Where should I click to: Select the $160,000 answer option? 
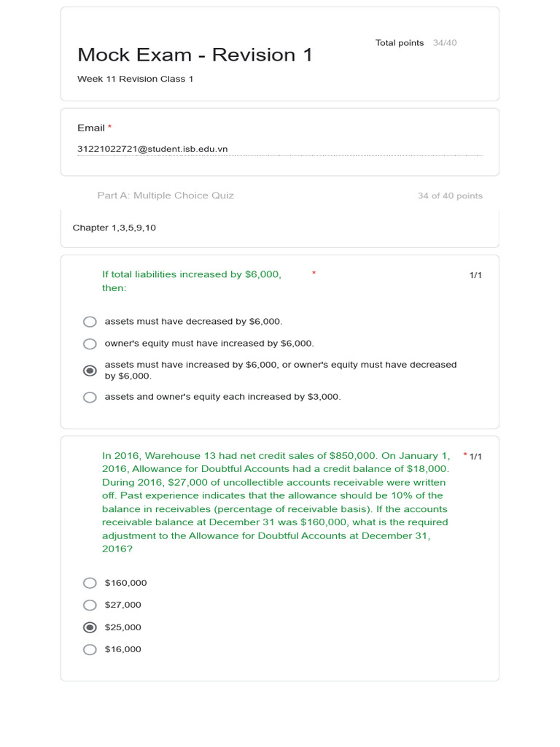90,583
